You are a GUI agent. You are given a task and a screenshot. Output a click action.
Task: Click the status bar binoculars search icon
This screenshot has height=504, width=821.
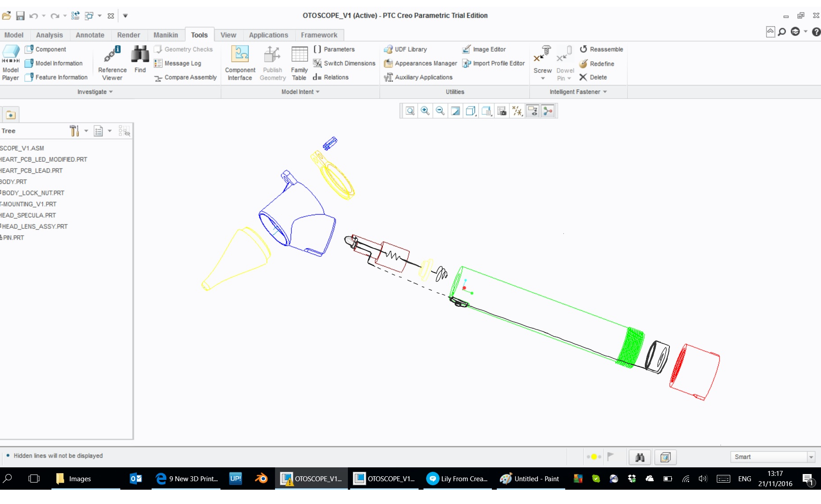(640, 457)
